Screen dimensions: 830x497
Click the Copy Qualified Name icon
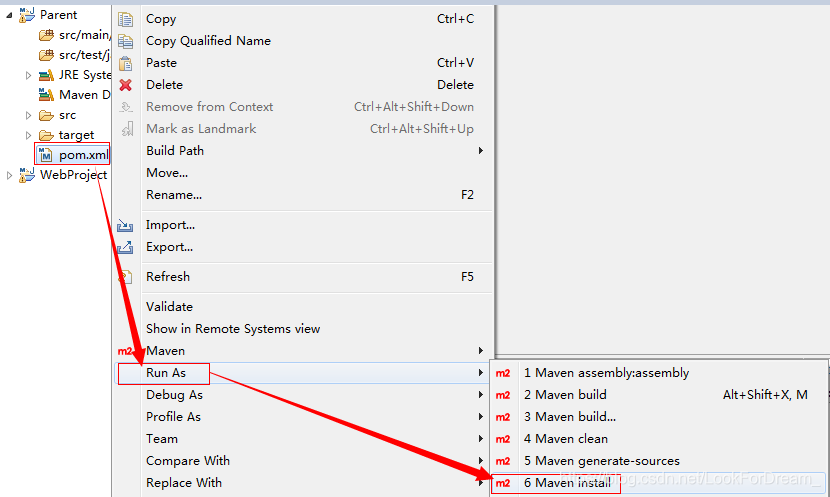(x=125, y=41)
